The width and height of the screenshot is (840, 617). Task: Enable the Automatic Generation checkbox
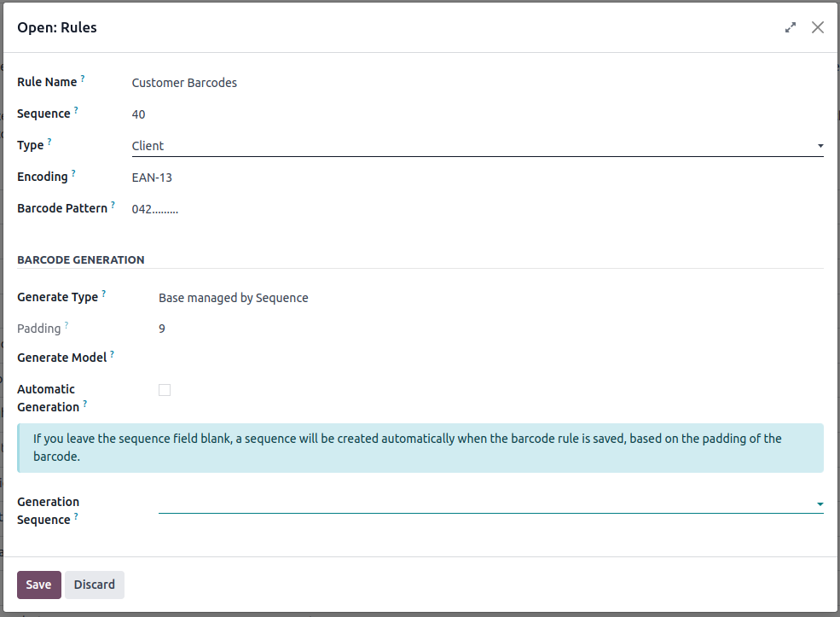pos(165,390)
